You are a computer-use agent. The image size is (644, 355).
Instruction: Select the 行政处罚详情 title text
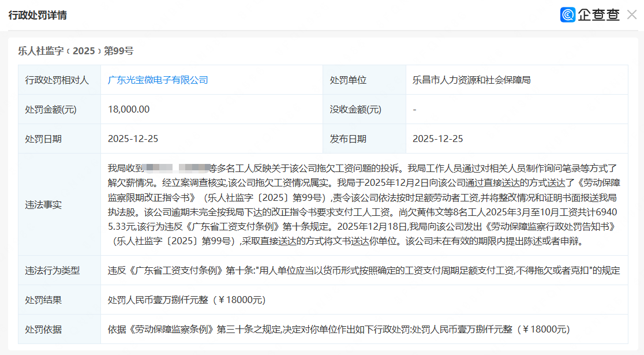[38, 15]
